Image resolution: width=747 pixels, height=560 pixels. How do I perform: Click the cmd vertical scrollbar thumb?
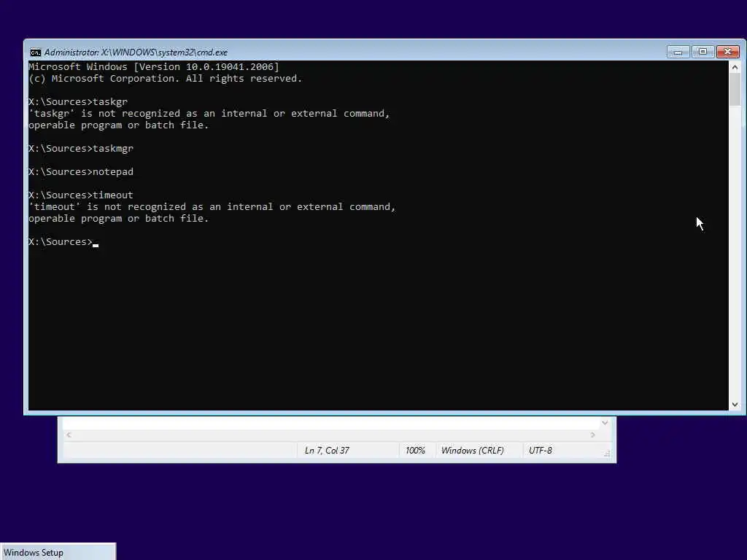(x=735, y=90)
